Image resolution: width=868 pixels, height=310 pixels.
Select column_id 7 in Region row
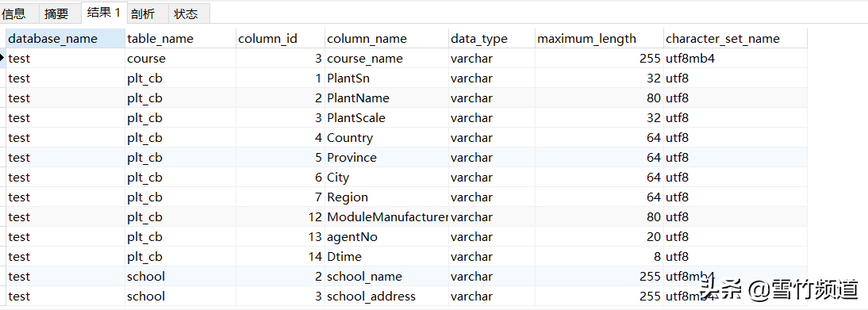[280, 197]
